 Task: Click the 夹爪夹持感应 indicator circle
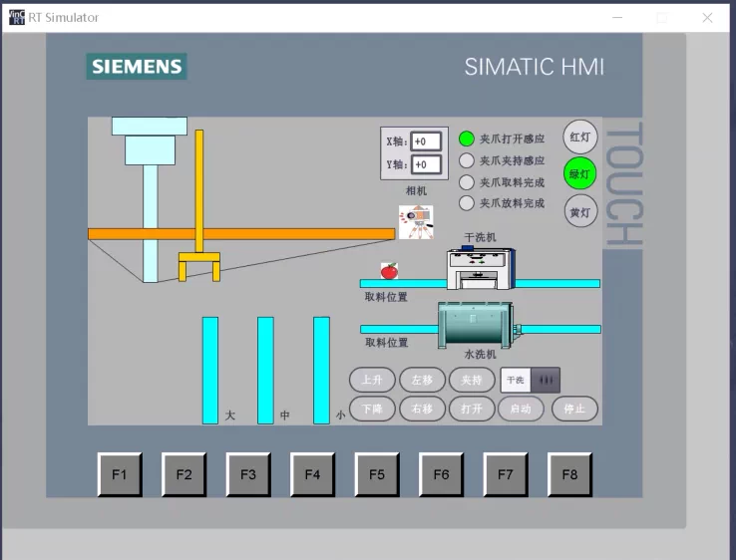[x=466, y=160]
